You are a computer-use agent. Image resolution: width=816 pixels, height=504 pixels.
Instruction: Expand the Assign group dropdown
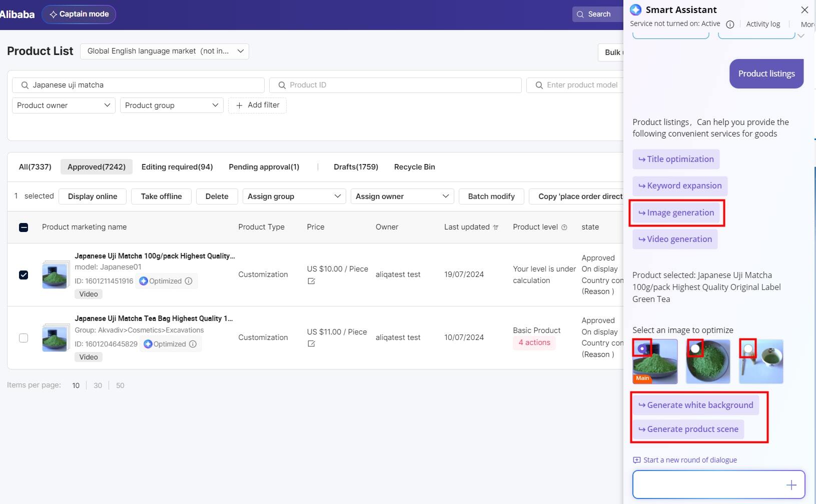[x=294, y=196]
